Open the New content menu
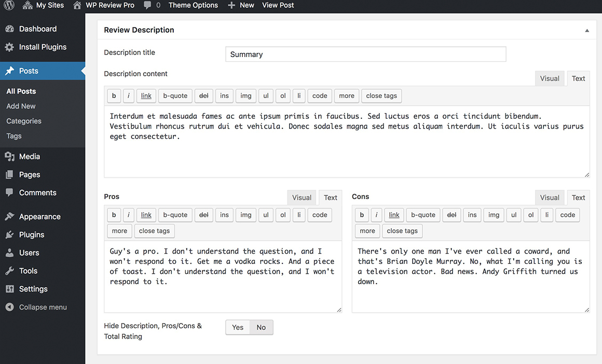 241,5
